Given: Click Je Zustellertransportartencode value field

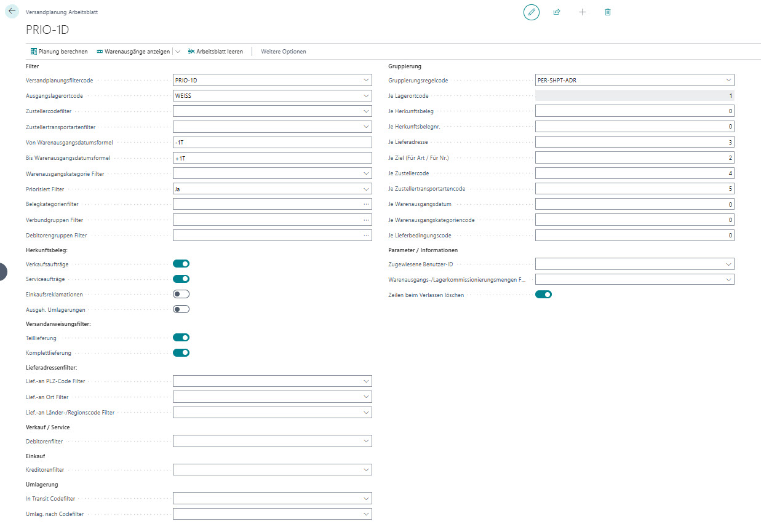Looking at the screenshot, I should click(x=635, y=189).
